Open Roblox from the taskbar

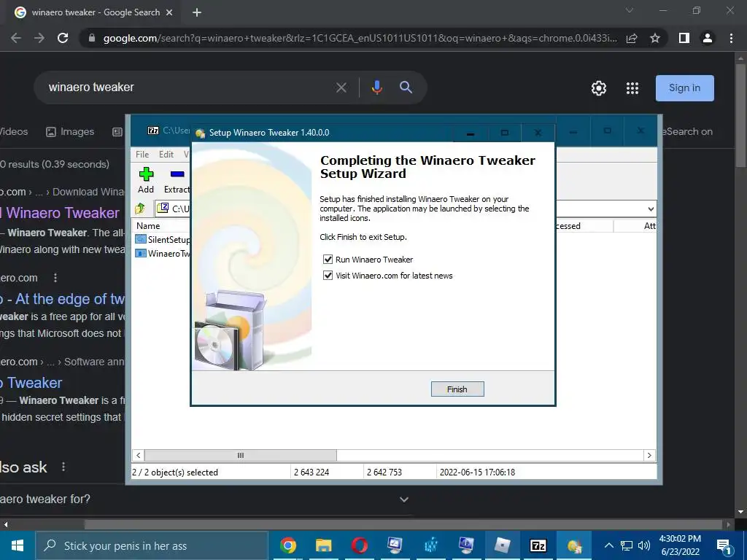502,545
